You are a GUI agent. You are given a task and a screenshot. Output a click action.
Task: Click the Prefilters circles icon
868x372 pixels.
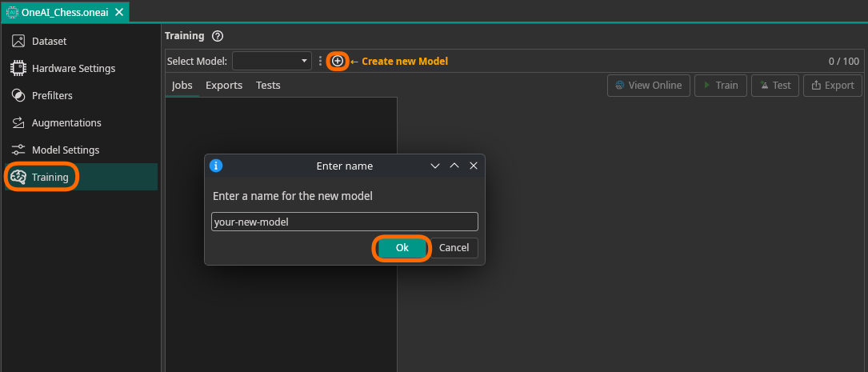[x=18, y=95]
